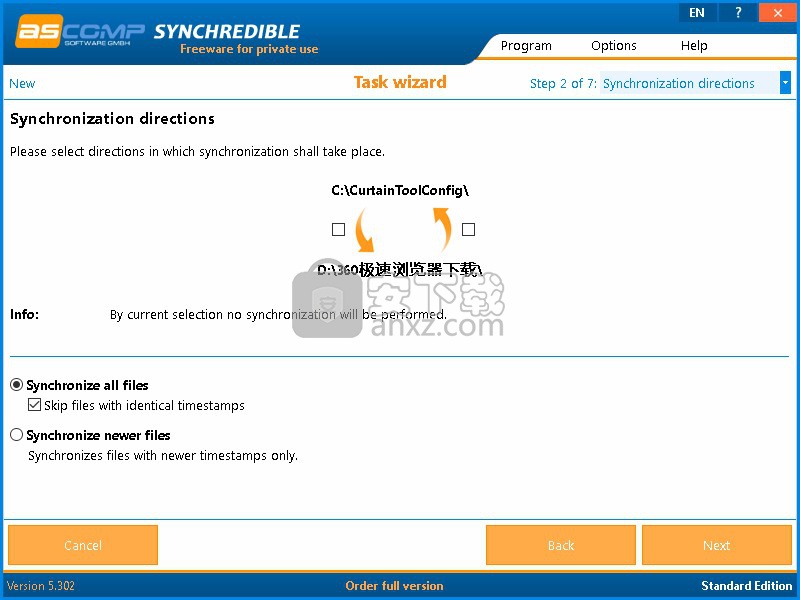Image resolution: width=800 pixels, height=600 pixels.
Task: Click the Task wizard title
Action: (400, 82)
